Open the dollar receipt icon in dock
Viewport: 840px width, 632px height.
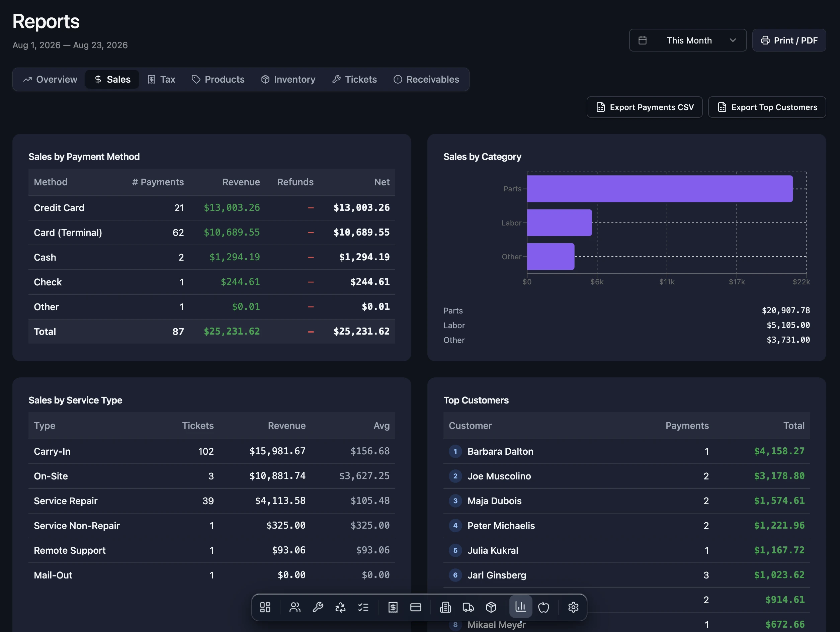point(393,607)
